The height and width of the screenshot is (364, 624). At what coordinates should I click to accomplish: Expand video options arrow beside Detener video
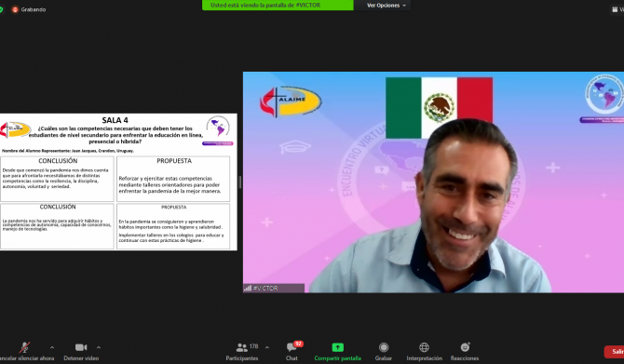pos(99,347)
